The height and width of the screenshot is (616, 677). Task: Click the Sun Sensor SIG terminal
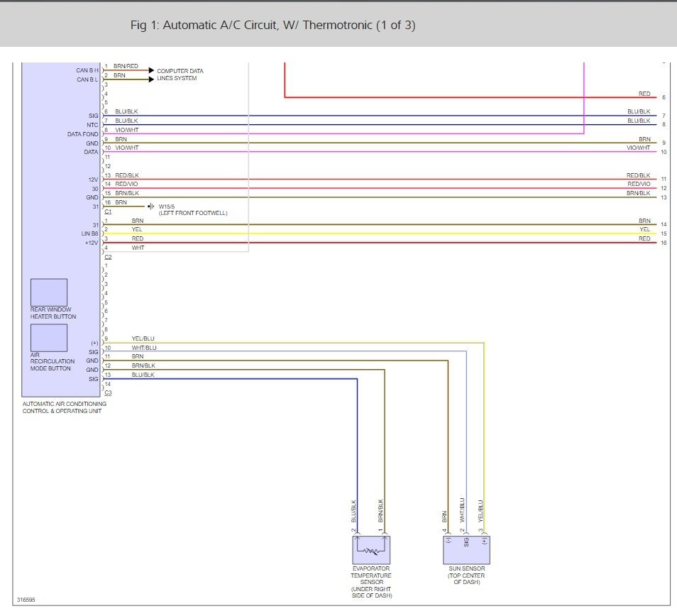(x=466, y=541)
